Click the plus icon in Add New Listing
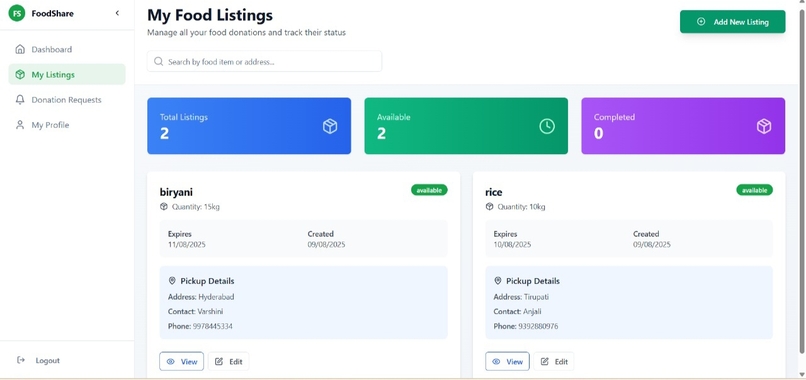 tap(701, 22)
